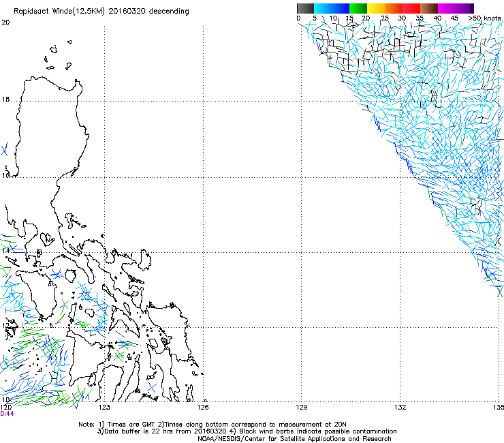The width and height of the screenshot is (504, 443).
Task: Click the yellow 20-25 knots color segment
Action: (376, 8)
